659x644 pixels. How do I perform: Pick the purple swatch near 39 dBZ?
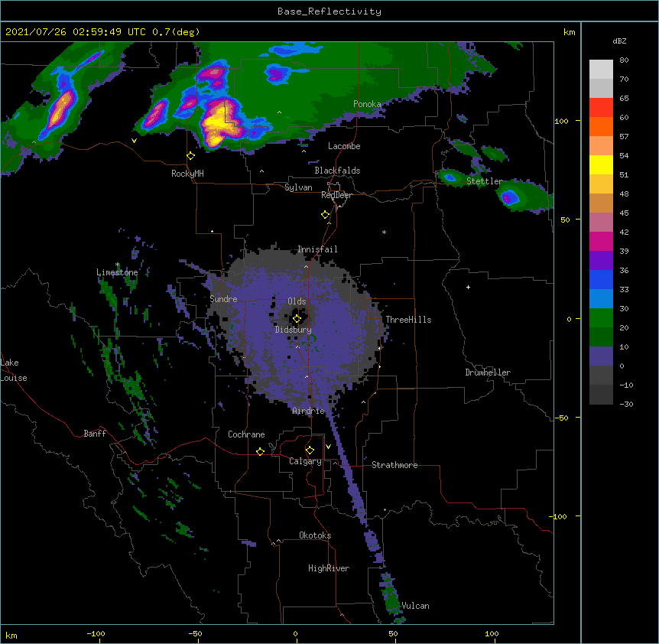click(601, 260)
